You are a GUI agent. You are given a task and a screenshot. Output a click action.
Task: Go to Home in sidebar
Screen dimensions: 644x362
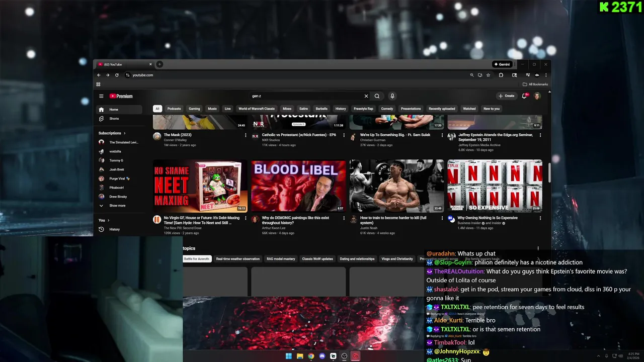(x=119, y=110)
